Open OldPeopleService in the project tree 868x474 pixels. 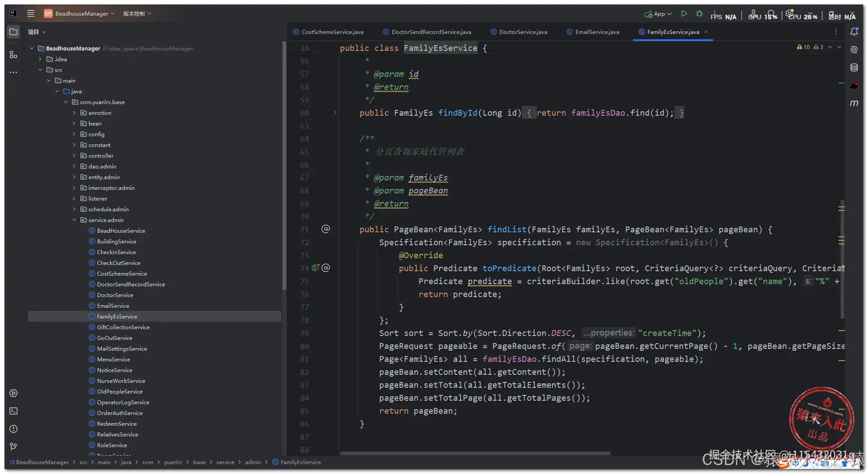click(119, 392)
